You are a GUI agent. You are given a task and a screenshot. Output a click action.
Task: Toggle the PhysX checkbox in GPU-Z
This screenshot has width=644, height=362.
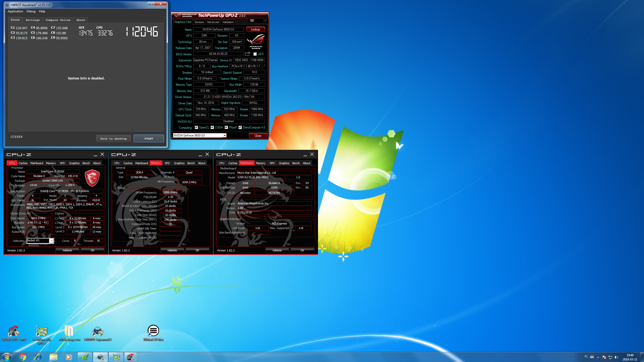[226, 127]
